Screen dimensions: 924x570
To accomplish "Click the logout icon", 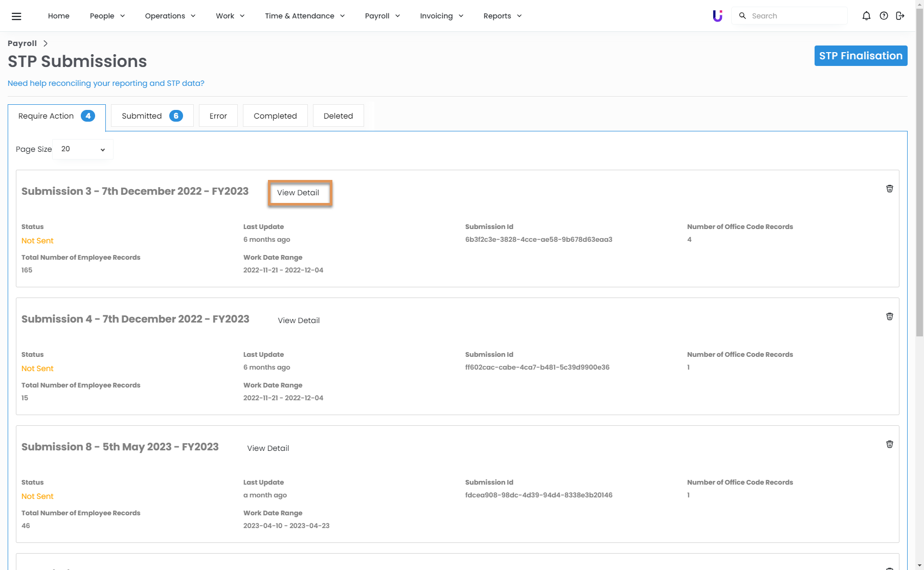I will (900, 16).
